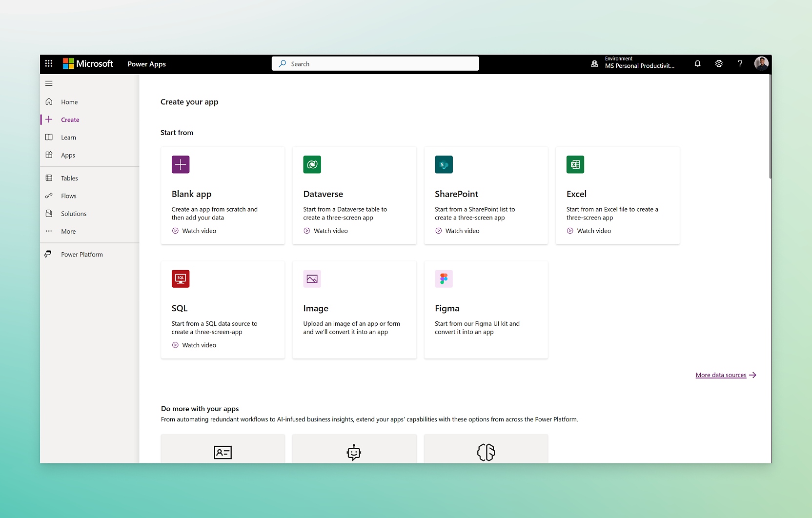Expand the More sidebar menu
This screenshot has width=812, height=518.
68,231
